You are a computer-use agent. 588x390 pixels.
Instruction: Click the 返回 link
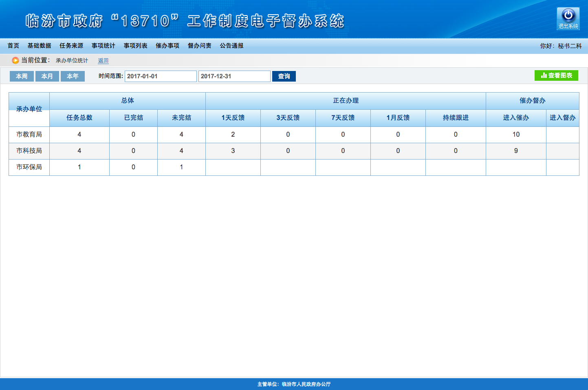(103, 61)
